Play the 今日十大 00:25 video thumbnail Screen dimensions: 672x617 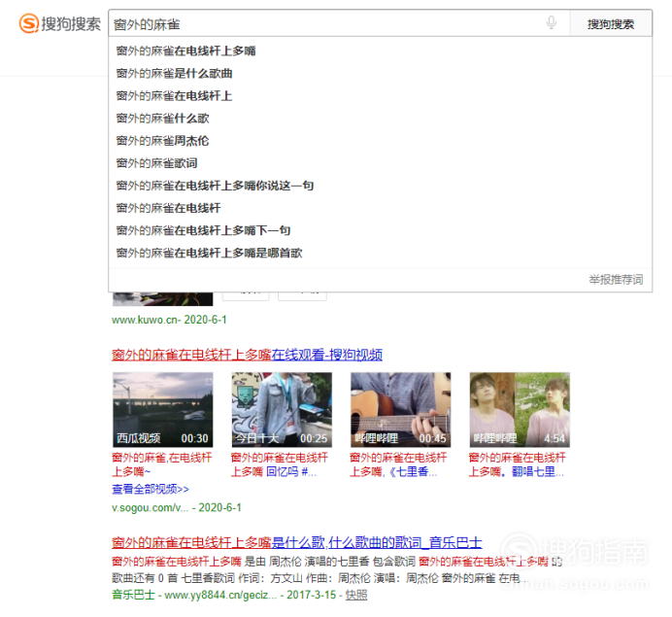click(x=282, y=409)
